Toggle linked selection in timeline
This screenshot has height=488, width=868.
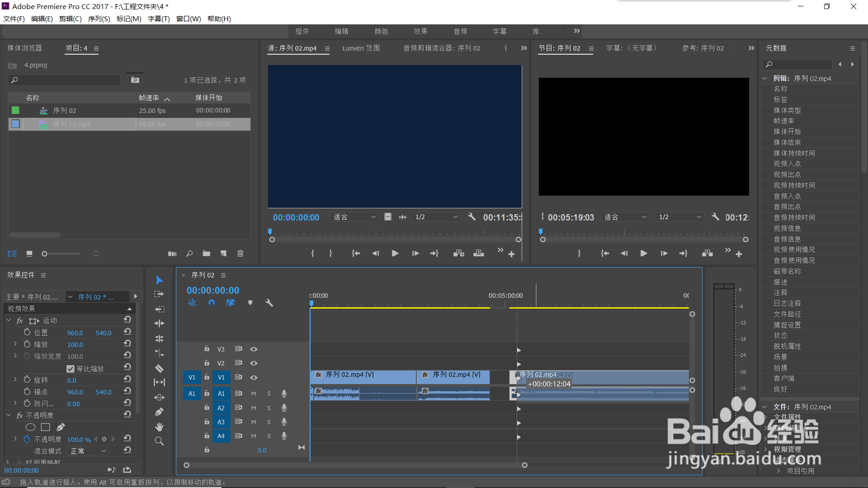click(x=231, y=303)
